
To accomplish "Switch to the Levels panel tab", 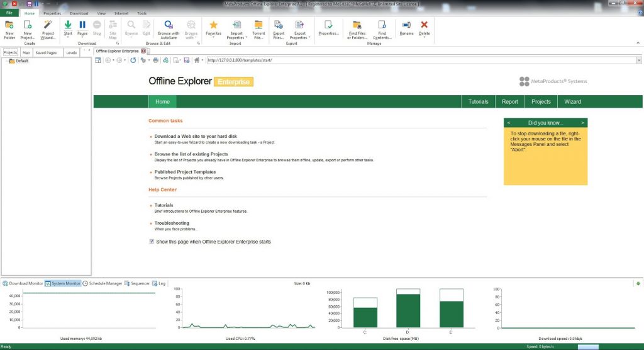I will (x=72, y=53).
